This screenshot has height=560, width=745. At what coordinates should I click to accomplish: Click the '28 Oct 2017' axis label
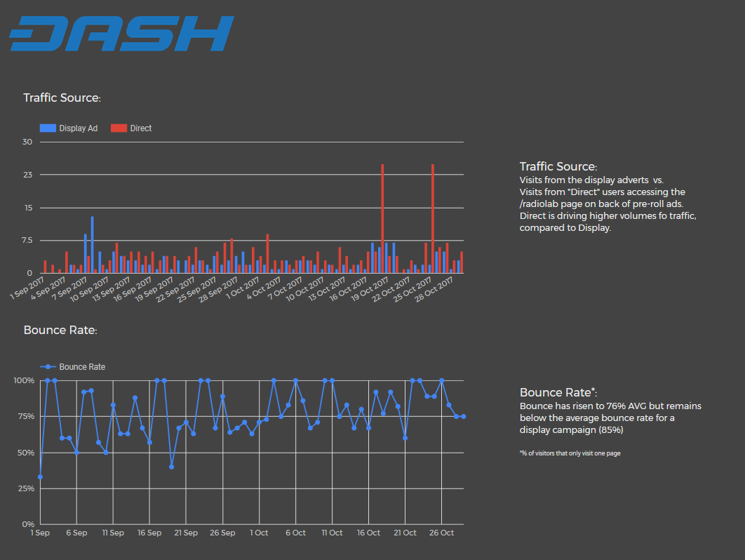[x=434, y=290]
